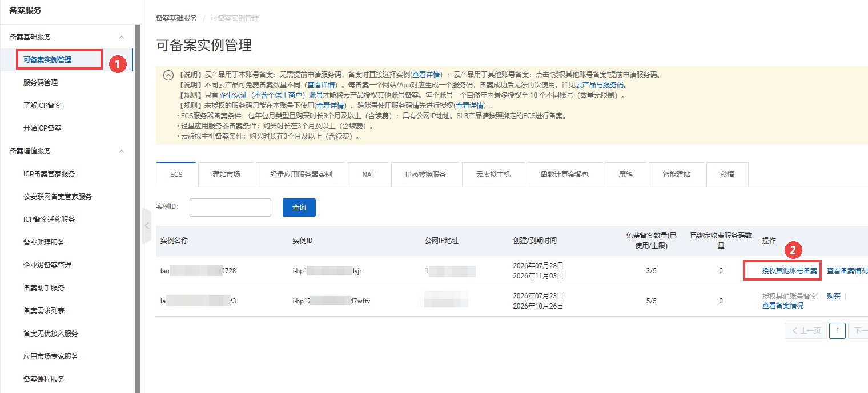Image resolution: width=868 pixels, height=393 pixels.
Task: Click the 公网IP地址 column header
Action: pyautogui.click(x=441, y=241)
